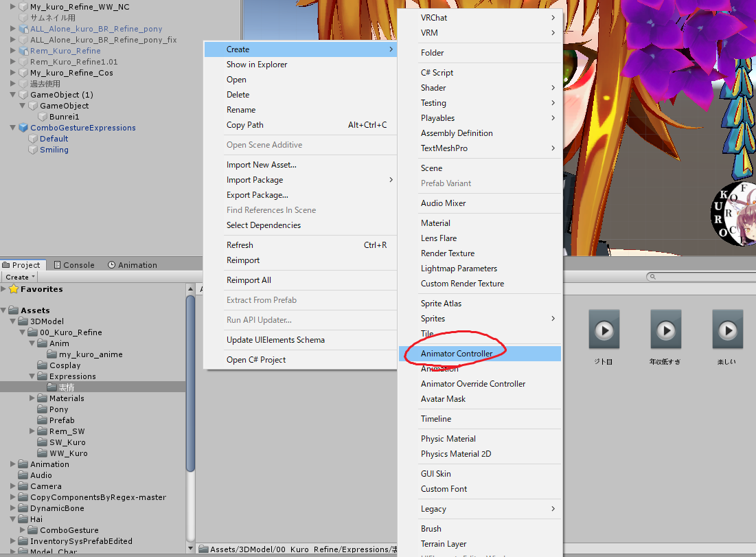Viewport: 756px width, 557px height.
Task: Collapse the GameObject (1) hierarchy arrow
Action: pyautogui.click(x=13, y=95)
